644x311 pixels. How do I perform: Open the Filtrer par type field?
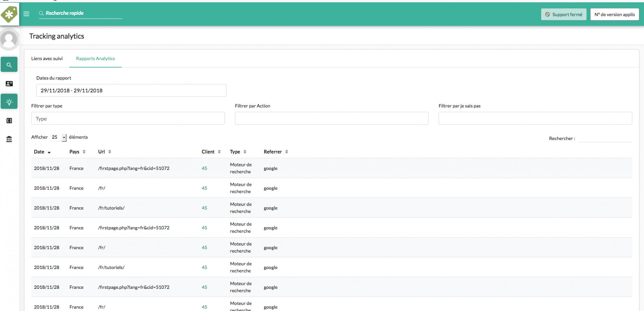coord(128,118)
